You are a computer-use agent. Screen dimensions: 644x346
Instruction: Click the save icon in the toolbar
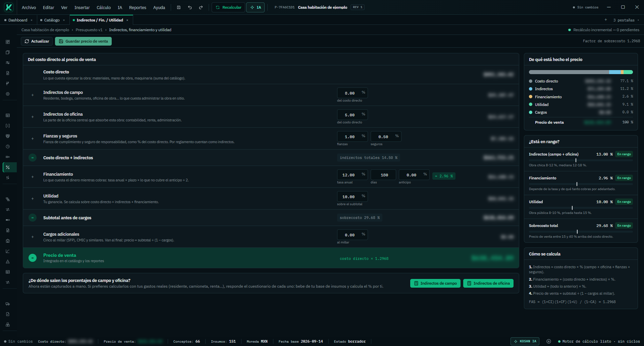tap(179, 7)
